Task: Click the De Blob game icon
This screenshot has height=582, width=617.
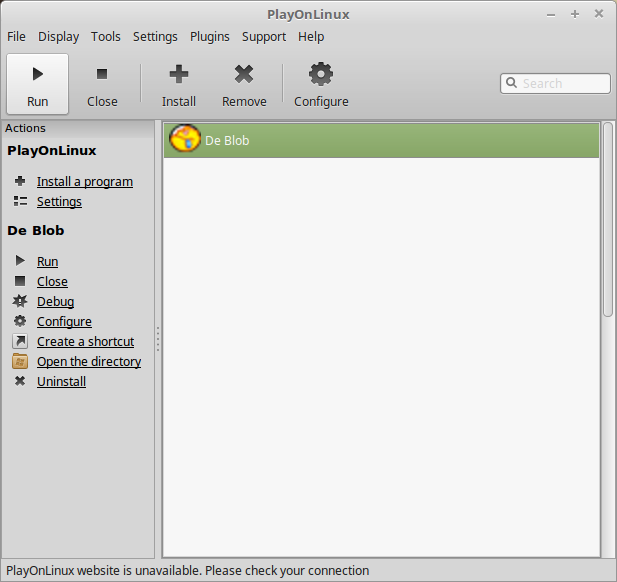Action: point(185,139)
